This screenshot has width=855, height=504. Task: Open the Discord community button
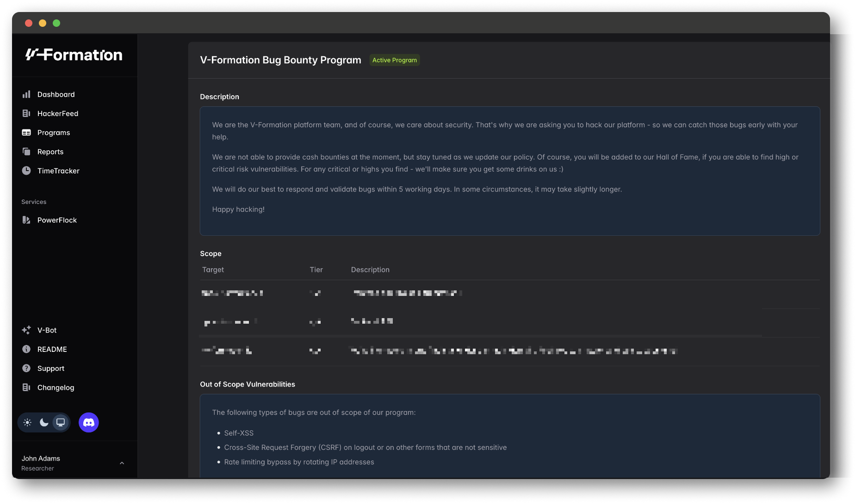89,423
